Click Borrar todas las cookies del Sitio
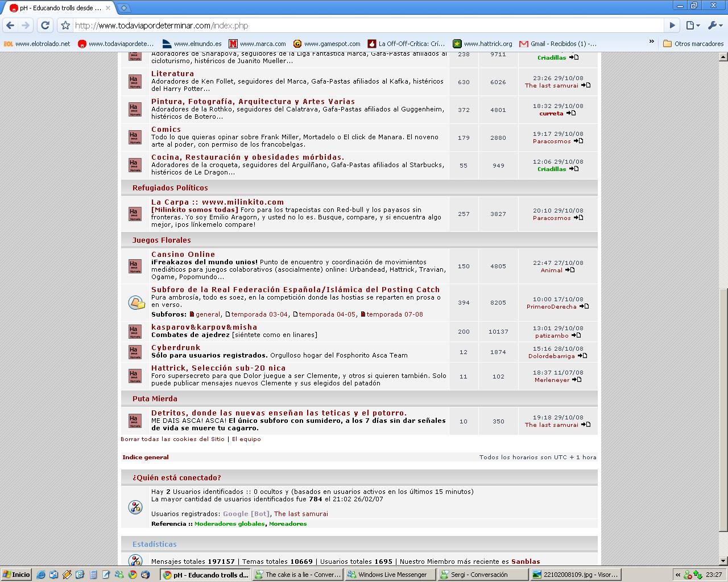 coord(172,439)
